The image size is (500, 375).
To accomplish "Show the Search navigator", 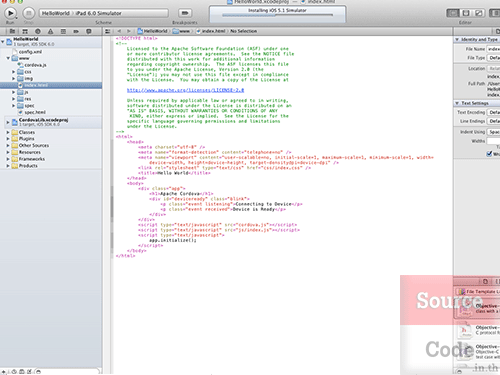I will coord(38,31).
